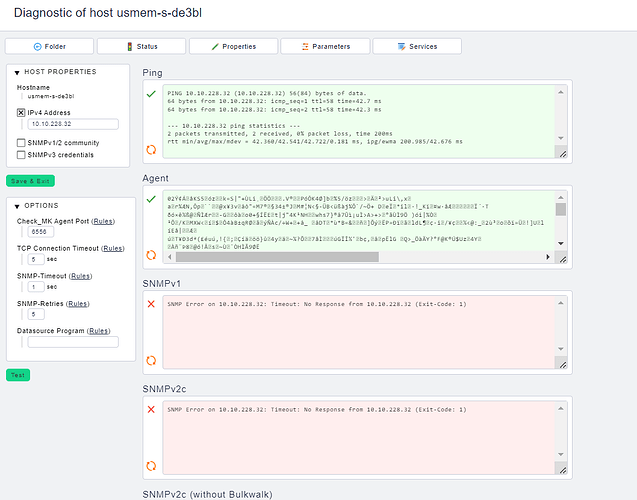Collapse the Options section
This screenshot has height=500, width=637.
point(16,205)
